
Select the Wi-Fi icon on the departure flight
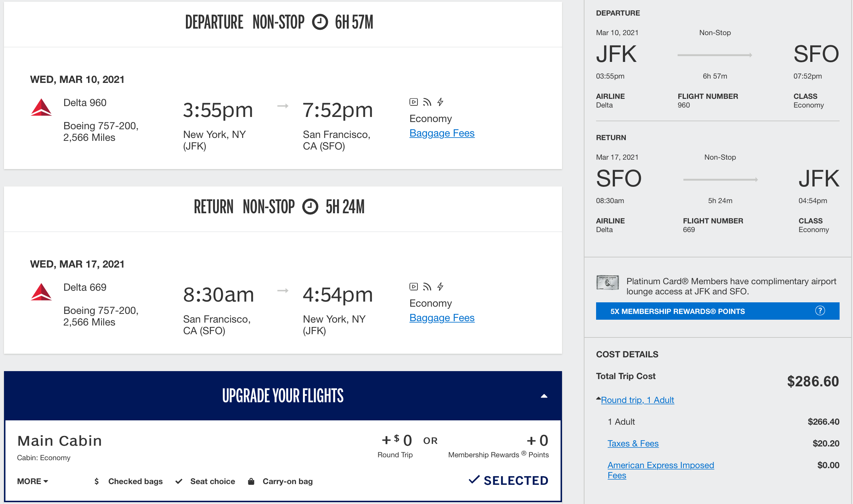tap(427, 102)
